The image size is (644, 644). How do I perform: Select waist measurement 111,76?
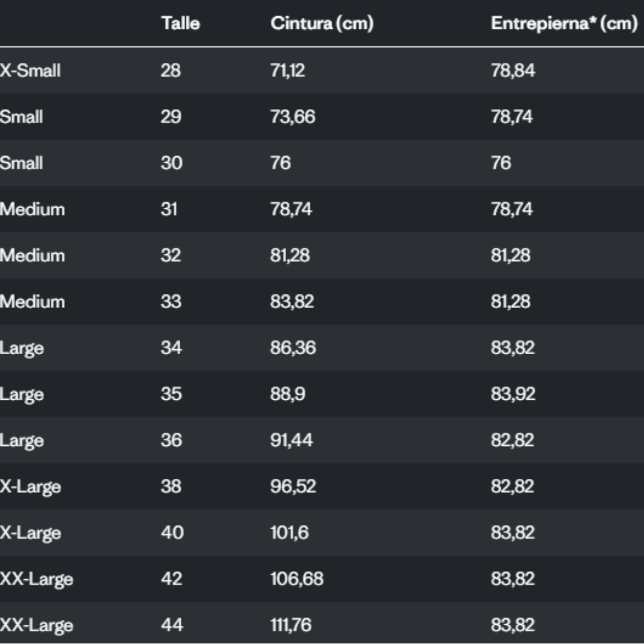click(x=291, y=624)
